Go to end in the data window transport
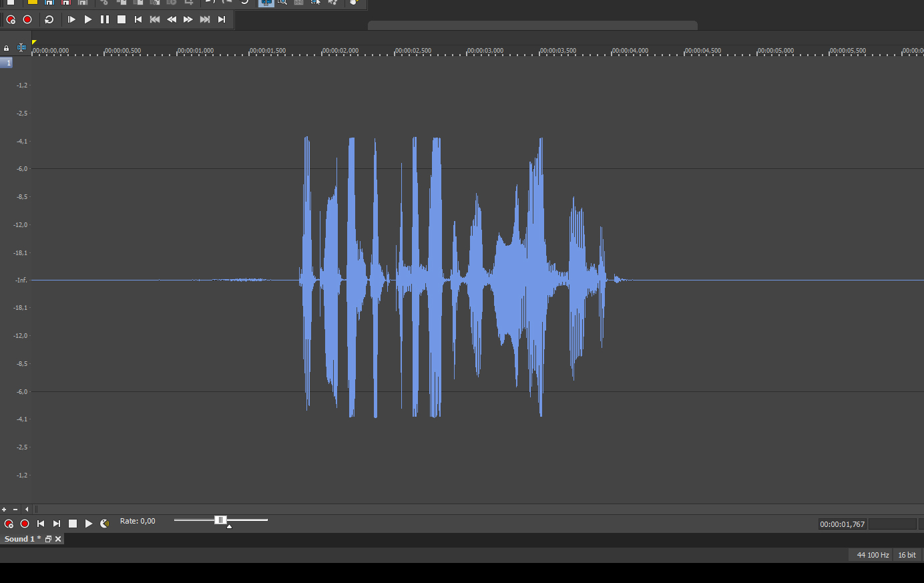The width and height of the screenshot is (924, 583). click(57, 524)
